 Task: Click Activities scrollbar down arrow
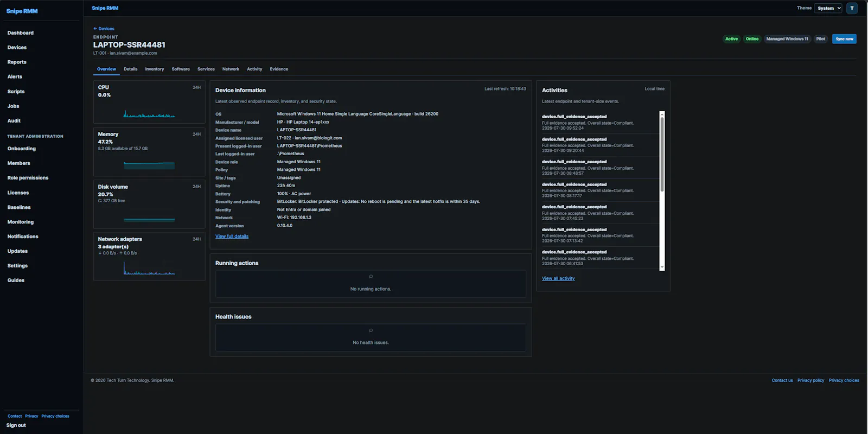coord(662,267)
